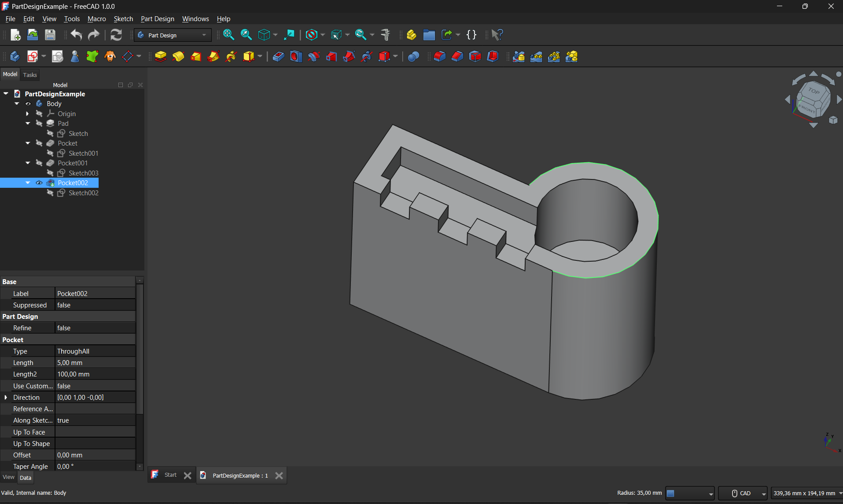Select the Pad tool

[160, 56]
